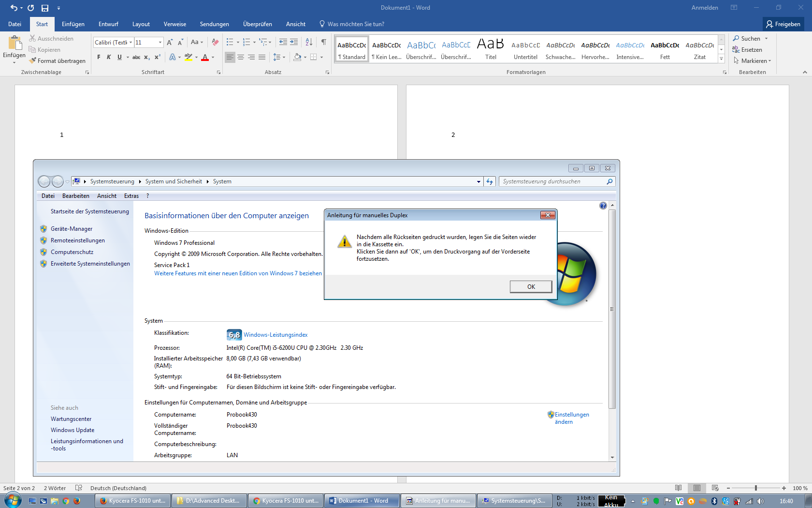
Task: Open the Geräte-Manager link
Action: 72,229
